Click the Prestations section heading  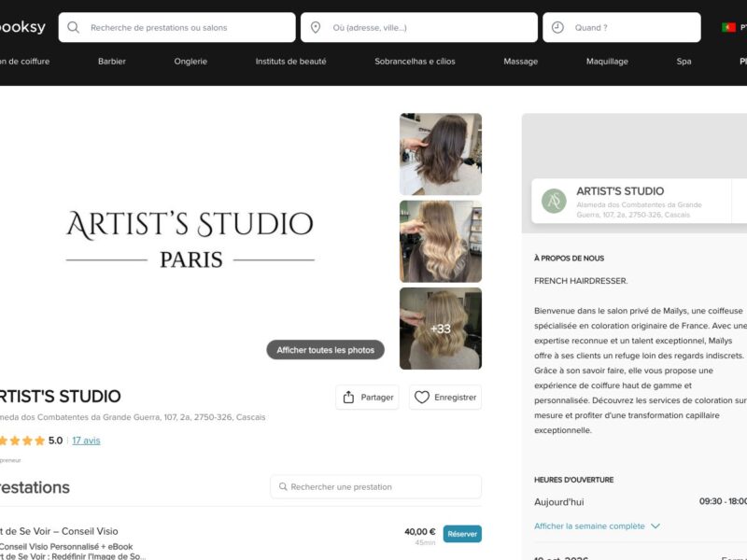point(35,487)
